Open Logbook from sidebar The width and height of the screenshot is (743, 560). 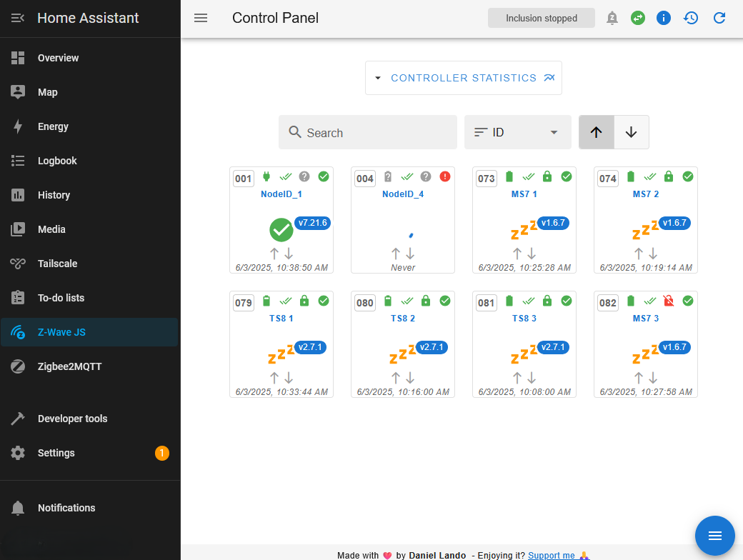click(89, 161)
